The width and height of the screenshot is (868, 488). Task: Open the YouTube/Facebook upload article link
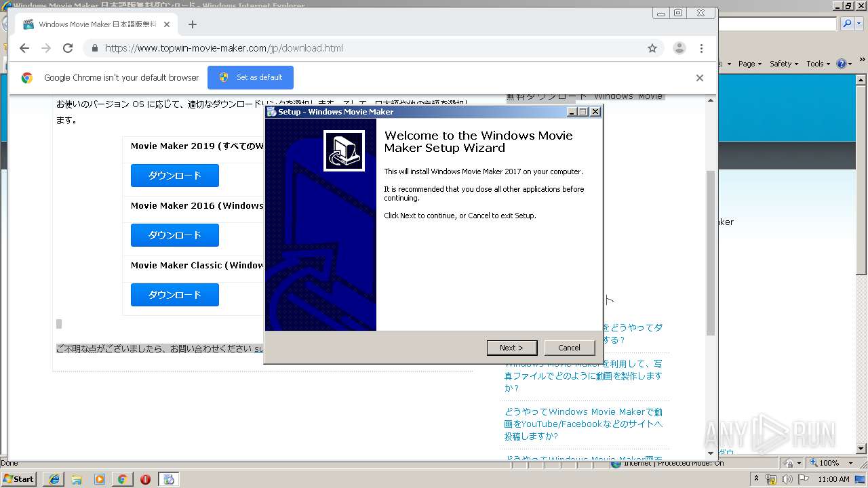click(583, 424)
